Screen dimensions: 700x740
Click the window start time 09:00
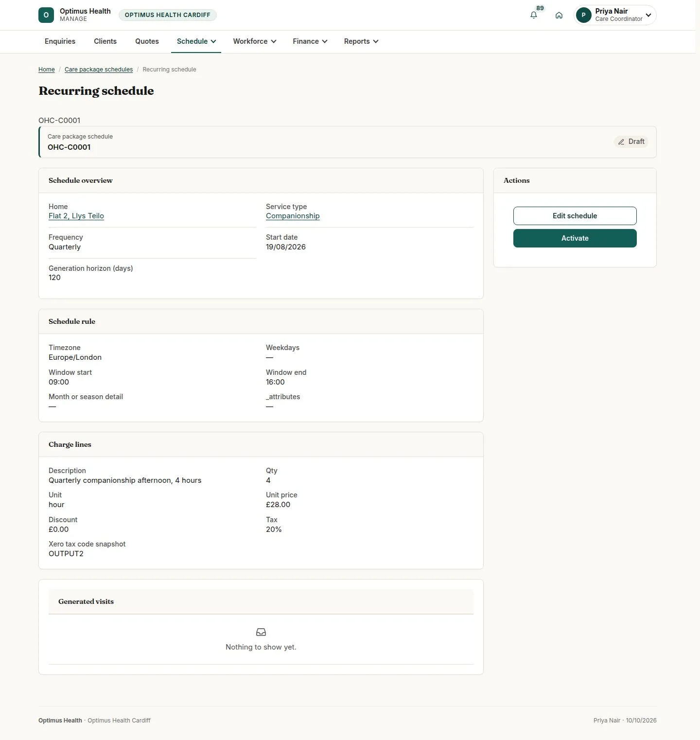point(59,382)
